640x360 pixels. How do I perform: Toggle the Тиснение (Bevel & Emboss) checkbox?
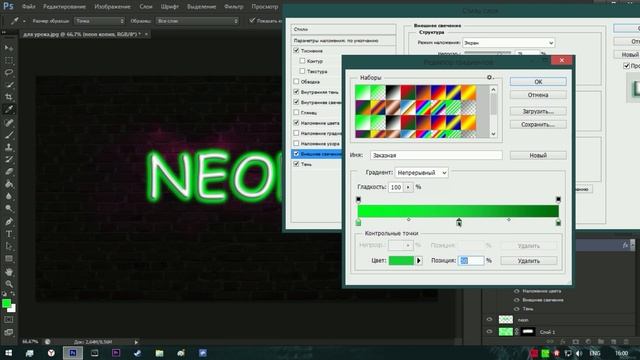coord(296,51)
